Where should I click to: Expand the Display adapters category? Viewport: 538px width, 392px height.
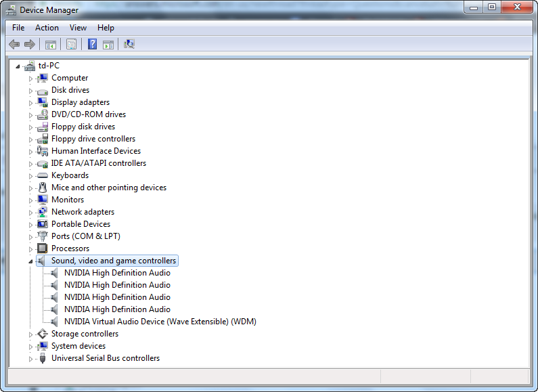(30, 103)
